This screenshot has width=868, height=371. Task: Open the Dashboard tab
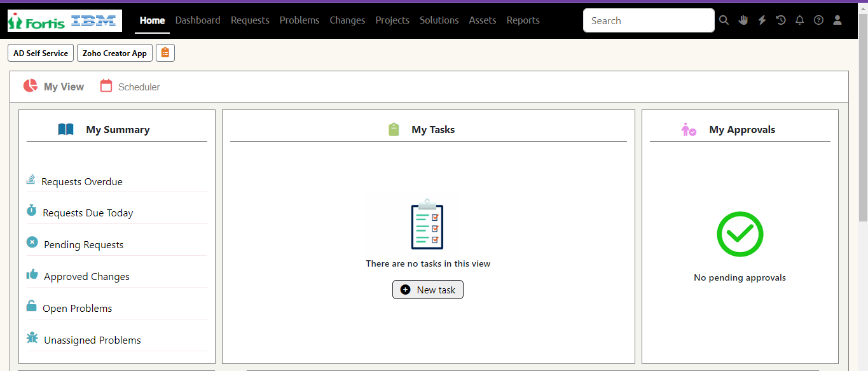point(198,20)
